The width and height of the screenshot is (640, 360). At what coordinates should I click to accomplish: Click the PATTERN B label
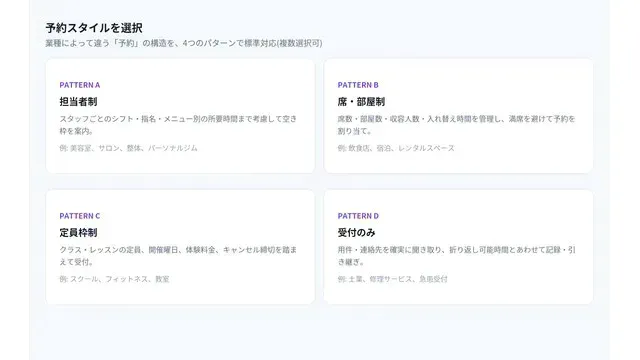(x=358, y=85)
